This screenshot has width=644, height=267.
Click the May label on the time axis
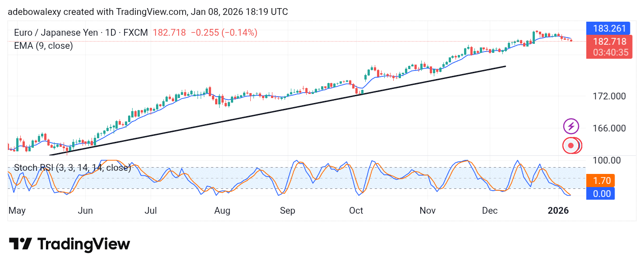point(18,211)
